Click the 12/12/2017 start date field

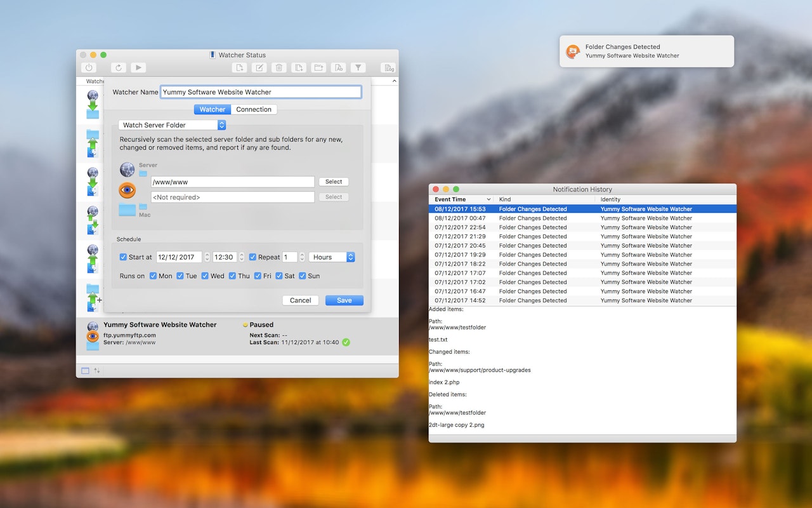[x=179, y=257]
